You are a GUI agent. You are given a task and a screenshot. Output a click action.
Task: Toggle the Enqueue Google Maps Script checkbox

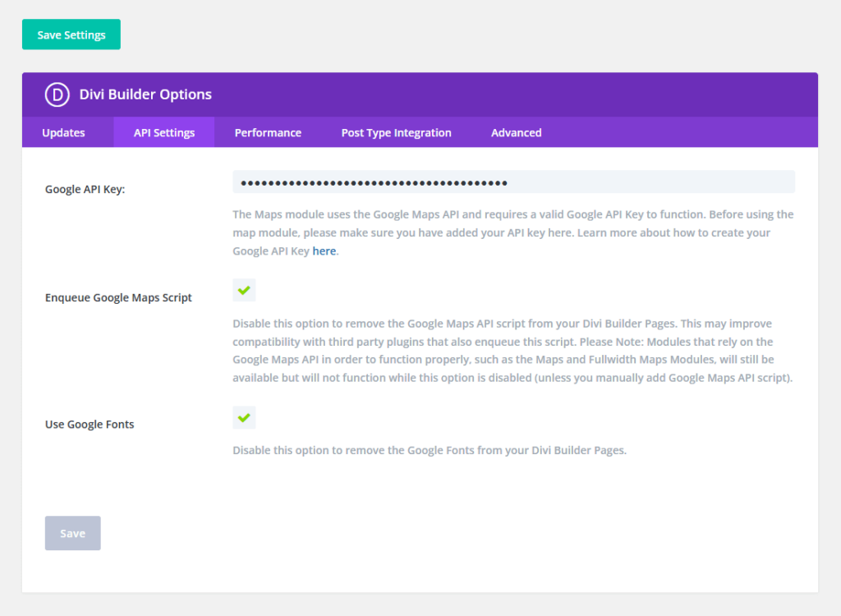244,290
